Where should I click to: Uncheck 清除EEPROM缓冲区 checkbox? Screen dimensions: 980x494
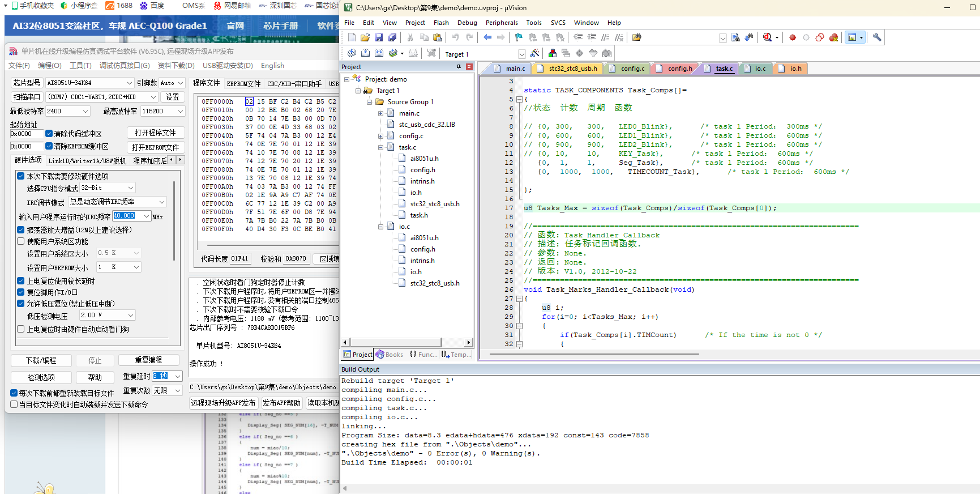pos(49,146)
